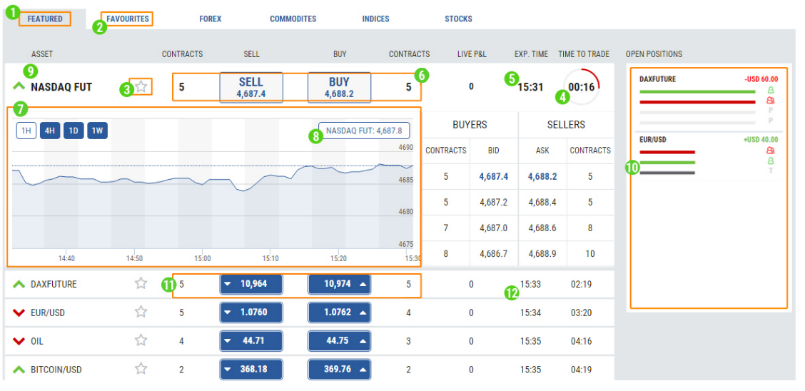The width and height of the screenshot is (805, 391).
Task: Switch the chart to 1W timeframe
Action: tap(98, 131)
